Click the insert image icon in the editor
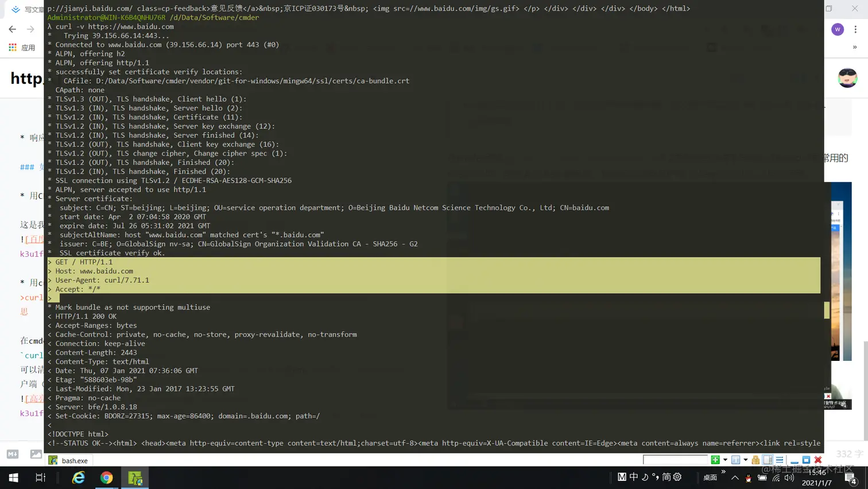 [x=36, y=454]
